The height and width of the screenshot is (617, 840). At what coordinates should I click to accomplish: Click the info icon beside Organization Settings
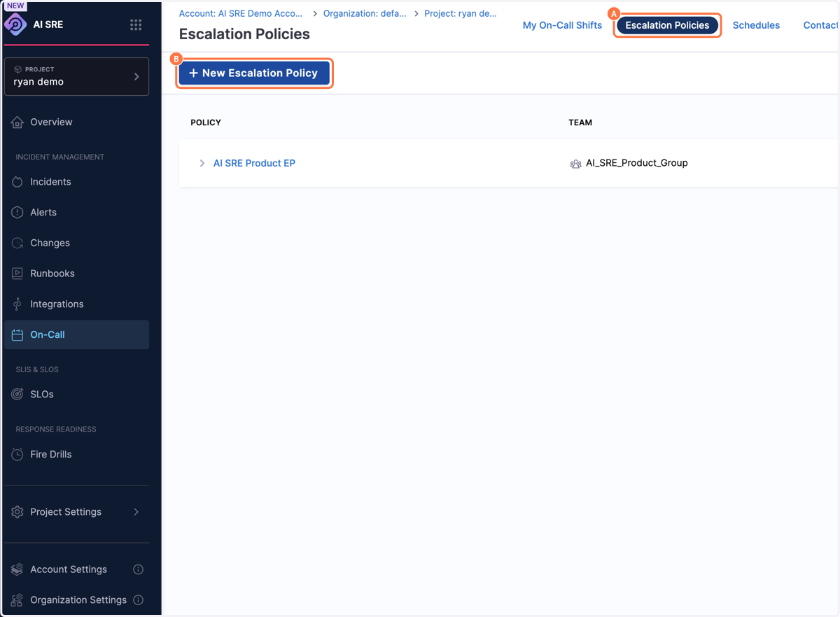(x=139, y=600)
